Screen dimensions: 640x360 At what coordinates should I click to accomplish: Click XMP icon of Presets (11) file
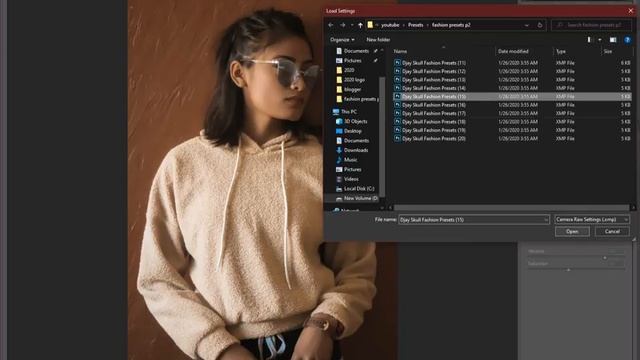(x=397, y=62)
